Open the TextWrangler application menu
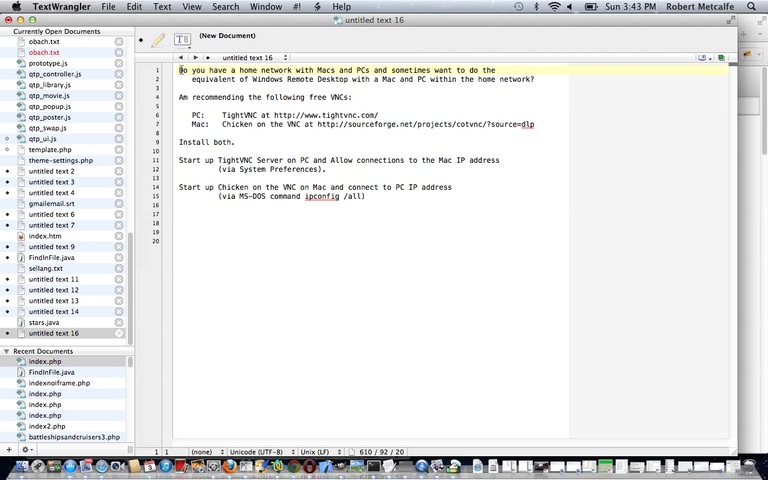Image resolution: width=768 pixels, height=480 pixels. [61, 6]
